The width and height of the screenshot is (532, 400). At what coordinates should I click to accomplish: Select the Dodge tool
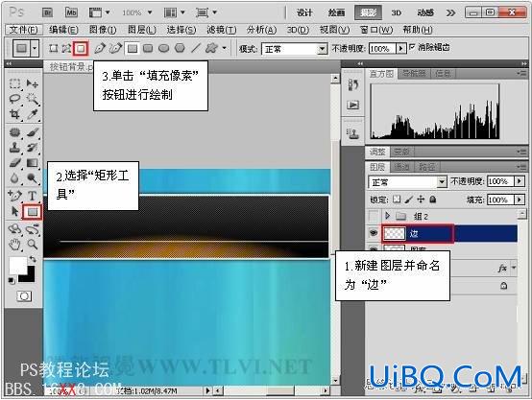(x=33, y=178)
